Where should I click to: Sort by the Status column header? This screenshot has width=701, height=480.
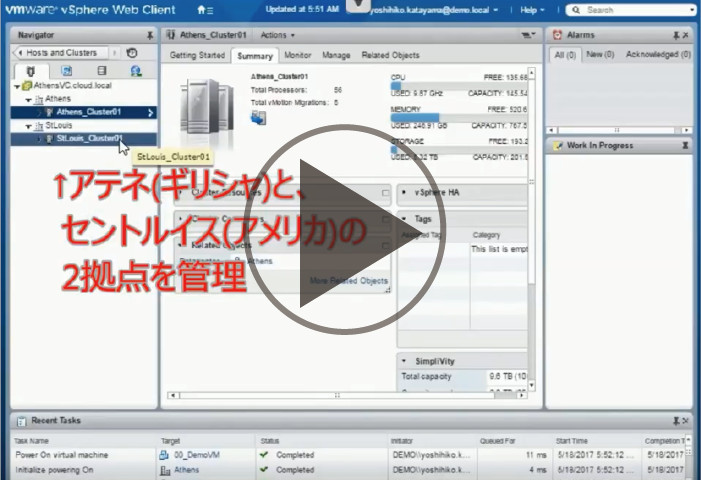(x=270, y=441)
